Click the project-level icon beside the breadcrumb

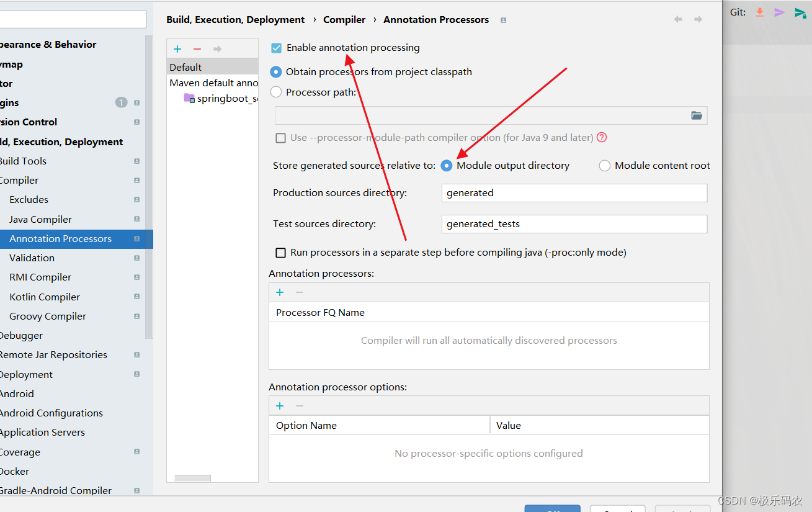tap(503, 20)
